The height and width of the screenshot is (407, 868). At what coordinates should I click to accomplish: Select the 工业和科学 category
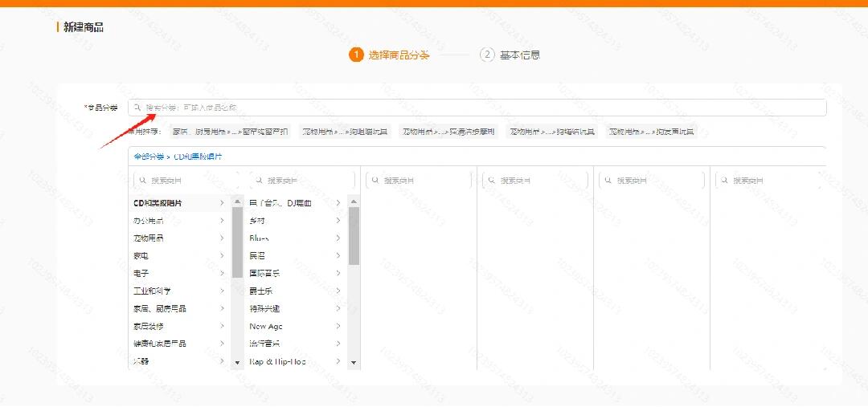click(181, 291)
